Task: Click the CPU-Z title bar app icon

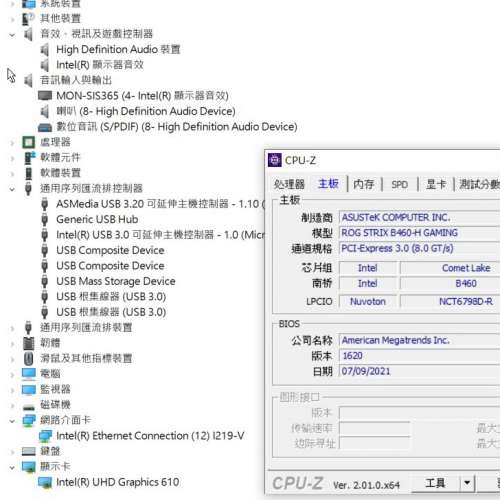Action: [x=275, y=160]
